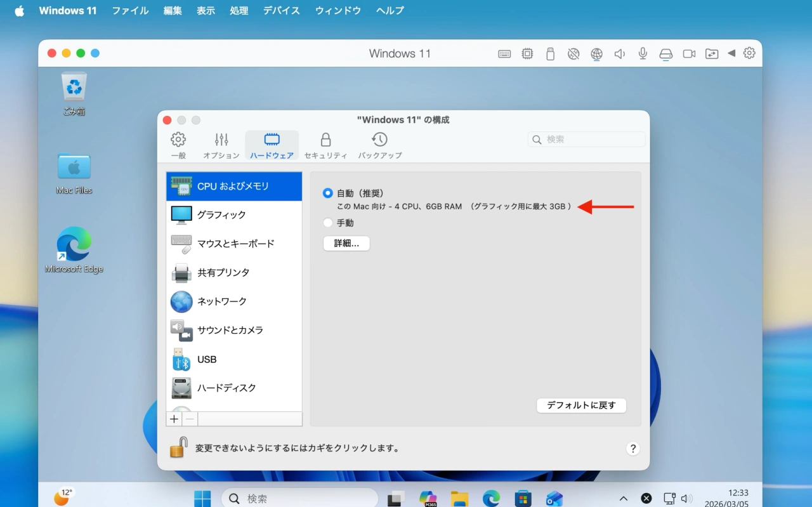Expand hidden taskbar icons with the chevron

(624, 498)
